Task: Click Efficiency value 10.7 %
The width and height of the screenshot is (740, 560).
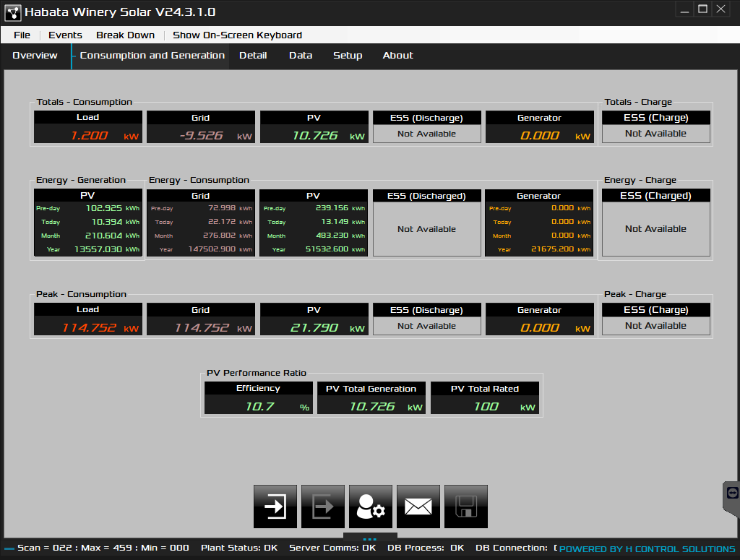Action: (x=258, y=405)
